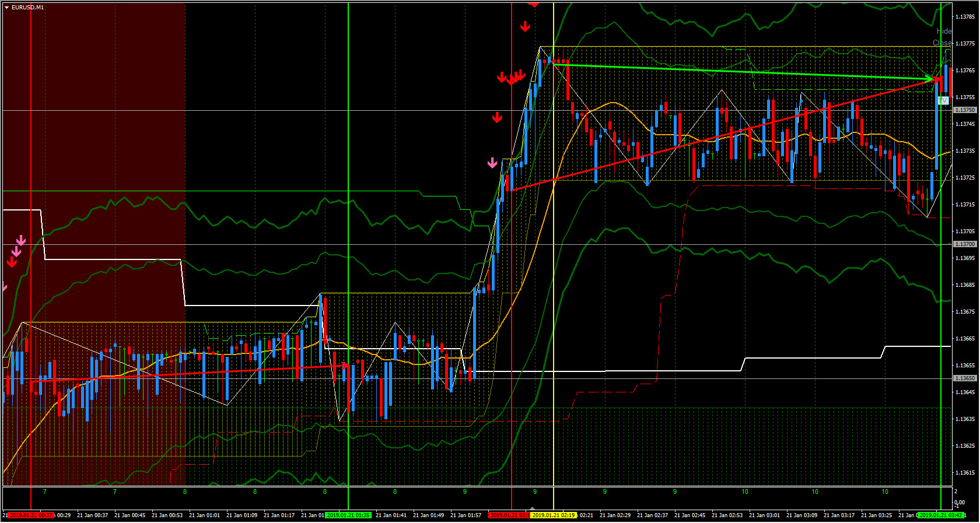This screenshot has height=523, width=980.
Task: Click the 21 Jan 03:09 time label
Action: [801, 515]
